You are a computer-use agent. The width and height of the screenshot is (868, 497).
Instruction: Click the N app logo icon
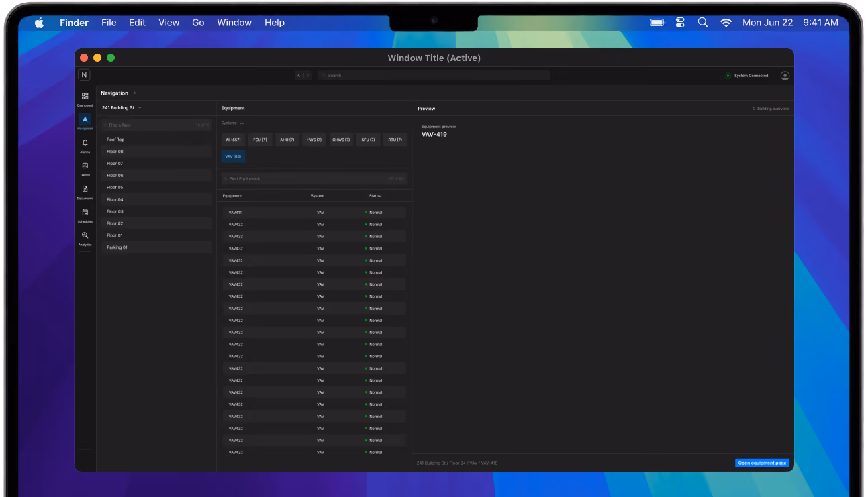(84, 75)
